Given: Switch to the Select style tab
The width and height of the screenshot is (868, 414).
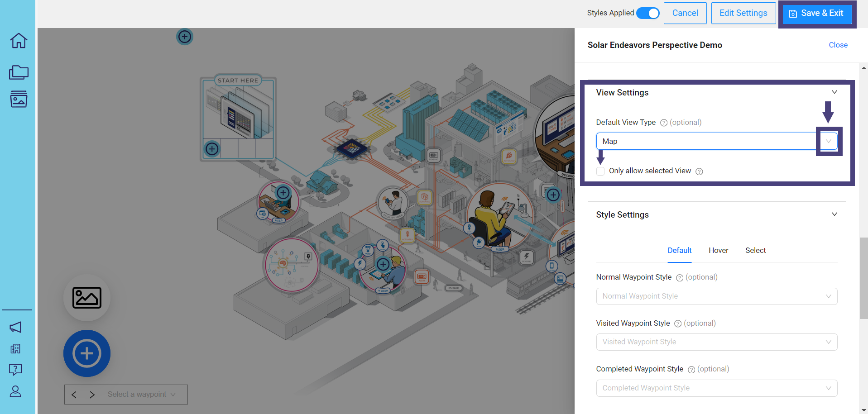Looking at the screenshot, I should (755, 250).
